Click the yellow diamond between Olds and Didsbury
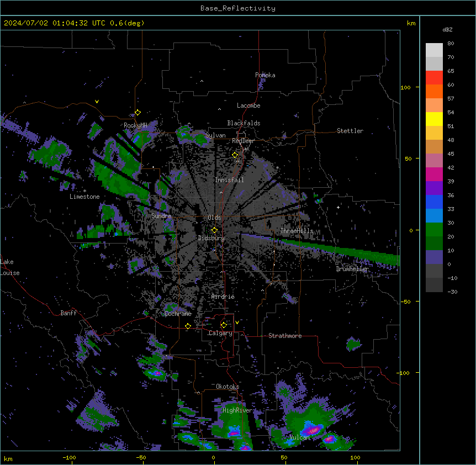 pos(214,230)
